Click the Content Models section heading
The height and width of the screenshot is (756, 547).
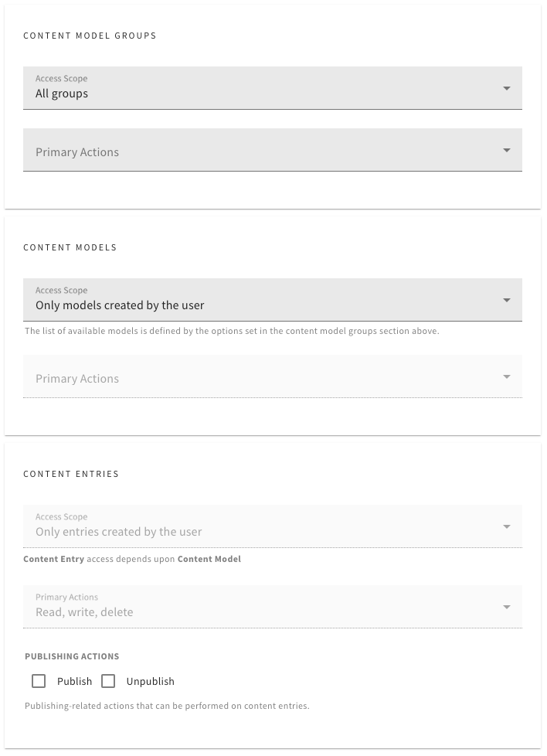pyautogui.click(x=70, y=247)
